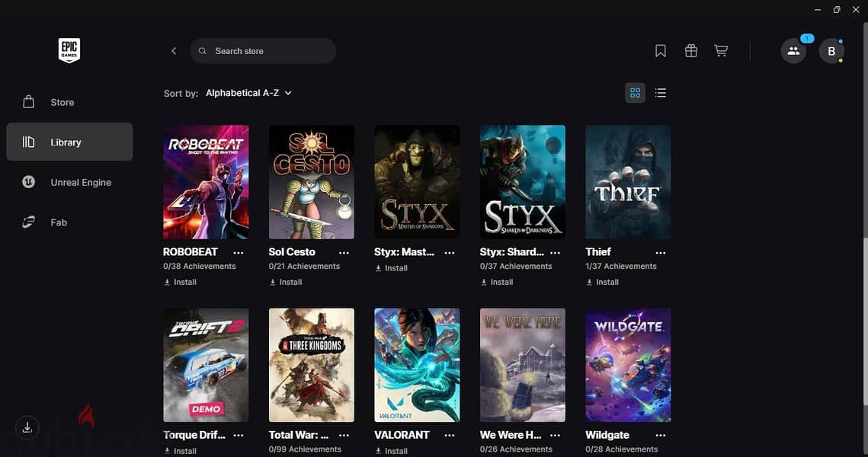Image resolution: width=868 pixels, height=457 pixels.
Task: Install Styx: Shards of Darkness
Action: (x=497, y=282)
